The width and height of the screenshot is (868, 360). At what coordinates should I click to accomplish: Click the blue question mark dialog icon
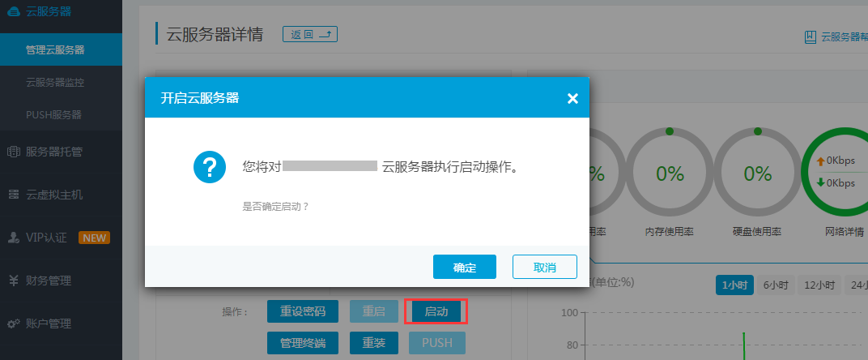[x=210, y=167]
